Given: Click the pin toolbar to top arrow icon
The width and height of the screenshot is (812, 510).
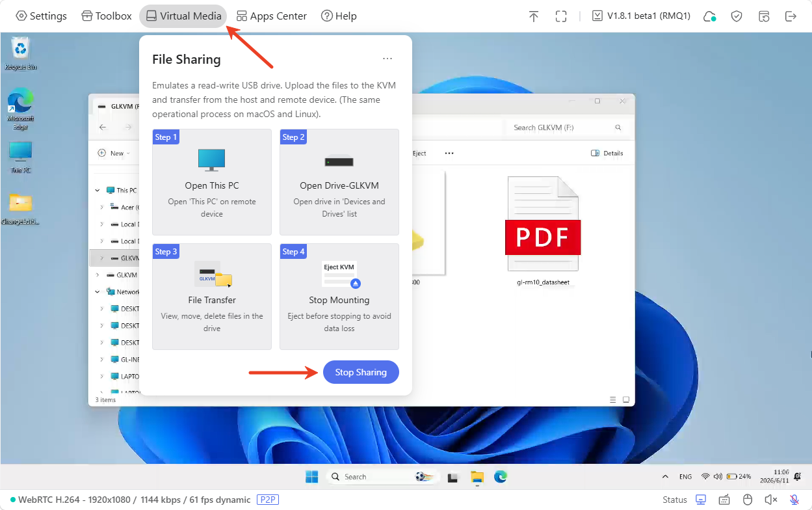Looking at the screenshot, I should (x=534, y=16).
